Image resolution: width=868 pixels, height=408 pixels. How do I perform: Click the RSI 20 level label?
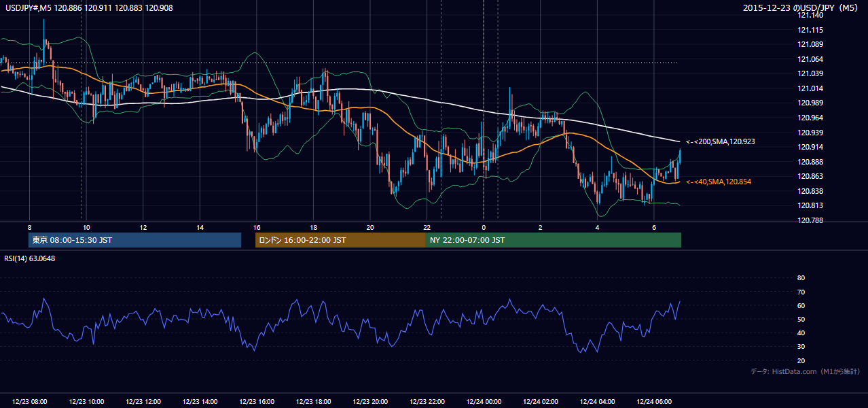[801, 360]
